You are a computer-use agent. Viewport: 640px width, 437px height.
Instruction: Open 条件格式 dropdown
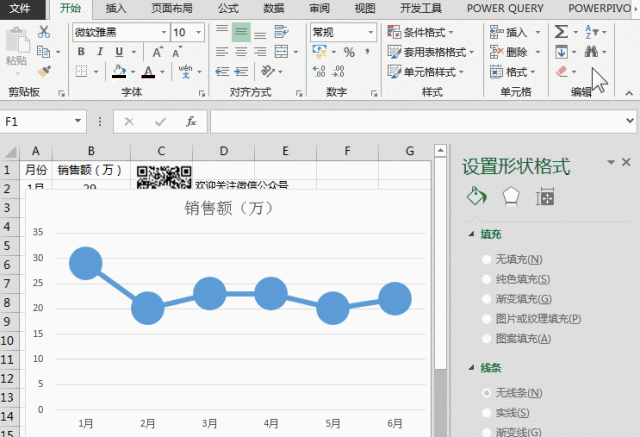[x=420, y=32]
